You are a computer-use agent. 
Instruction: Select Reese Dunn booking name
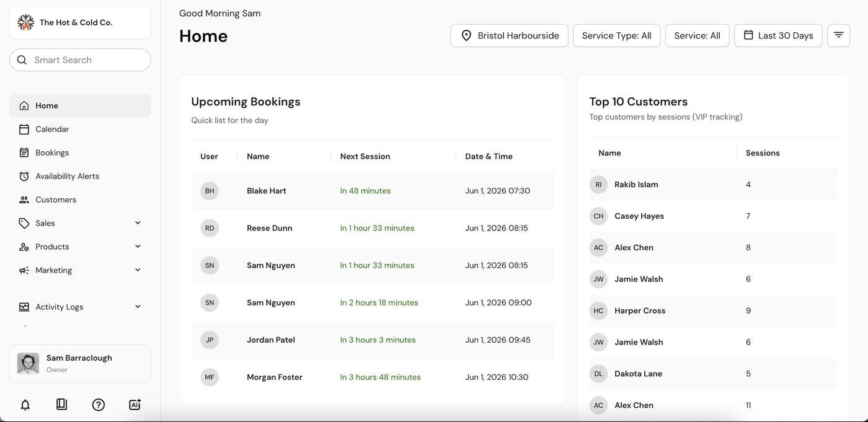click(270, 228)
